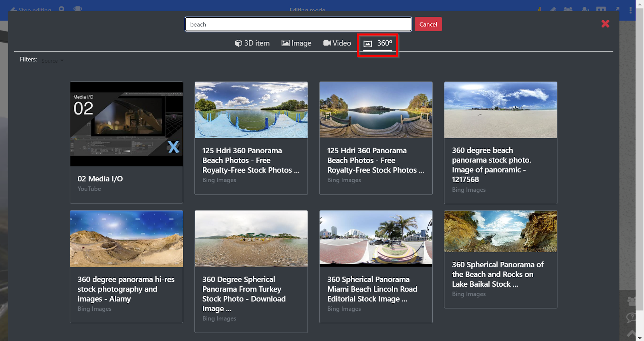
Task: Pick the sunset lake Hdri 360 panorama thumbnail
Action: point(376,110)
